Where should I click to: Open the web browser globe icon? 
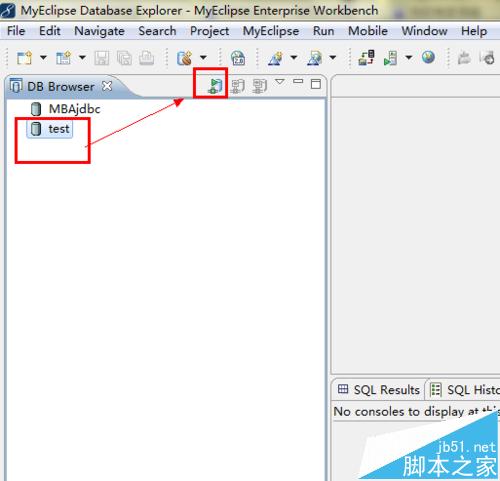coord(428,57)
